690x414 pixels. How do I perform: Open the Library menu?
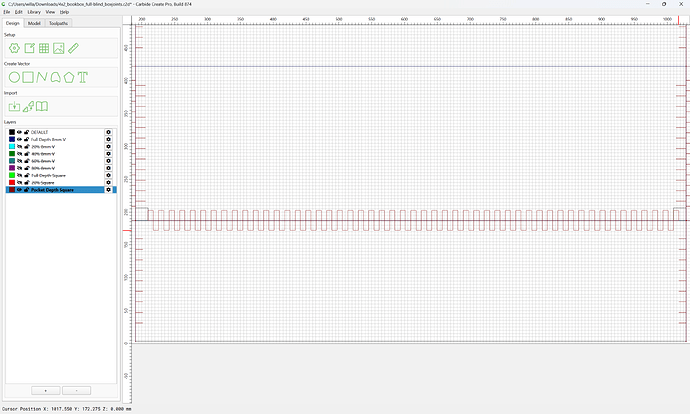pyautogui.click(x=34, y=12)
